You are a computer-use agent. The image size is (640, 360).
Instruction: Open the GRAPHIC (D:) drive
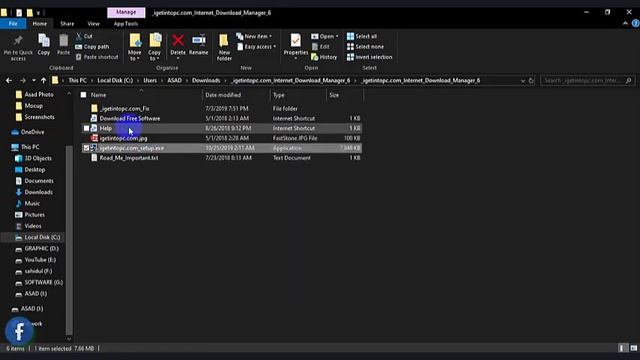click(x=41, y=248)
